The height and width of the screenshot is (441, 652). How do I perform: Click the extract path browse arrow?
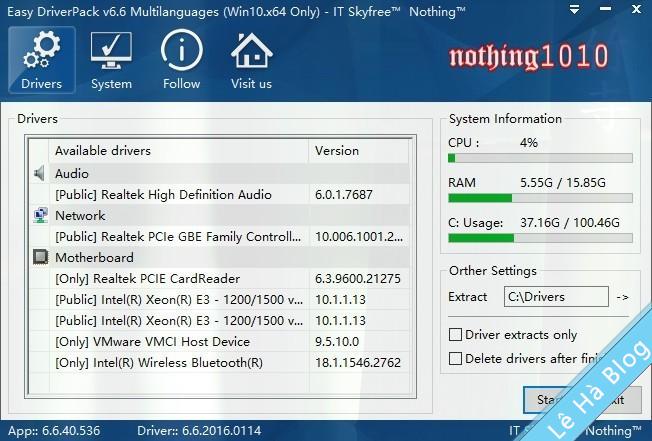(x=622, y=297)
